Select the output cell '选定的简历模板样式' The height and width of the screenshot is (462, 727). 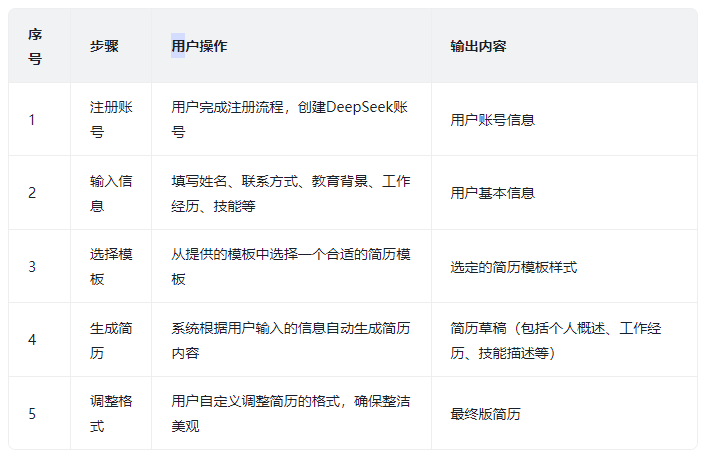pos(564,267)
